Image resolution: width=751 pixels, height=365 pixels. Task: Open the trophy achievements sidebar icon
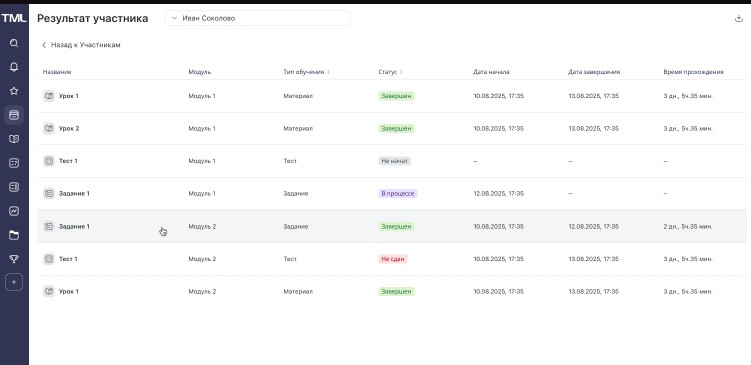tap(14, 259)
